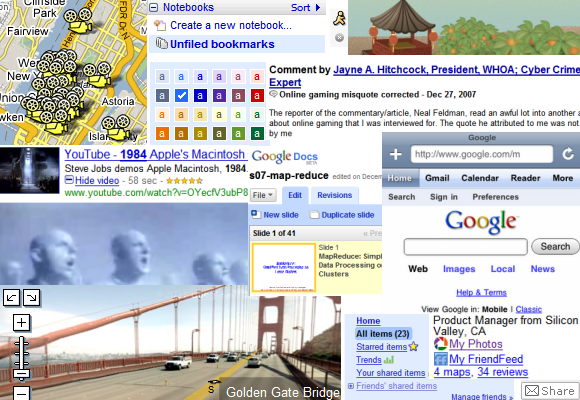Click the Google search input field

(465, 247)
